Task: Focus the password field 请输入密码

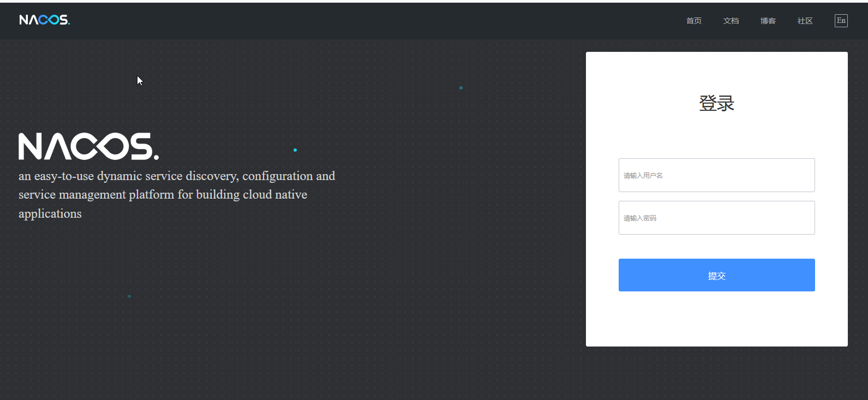Action: tap(717, 218)
